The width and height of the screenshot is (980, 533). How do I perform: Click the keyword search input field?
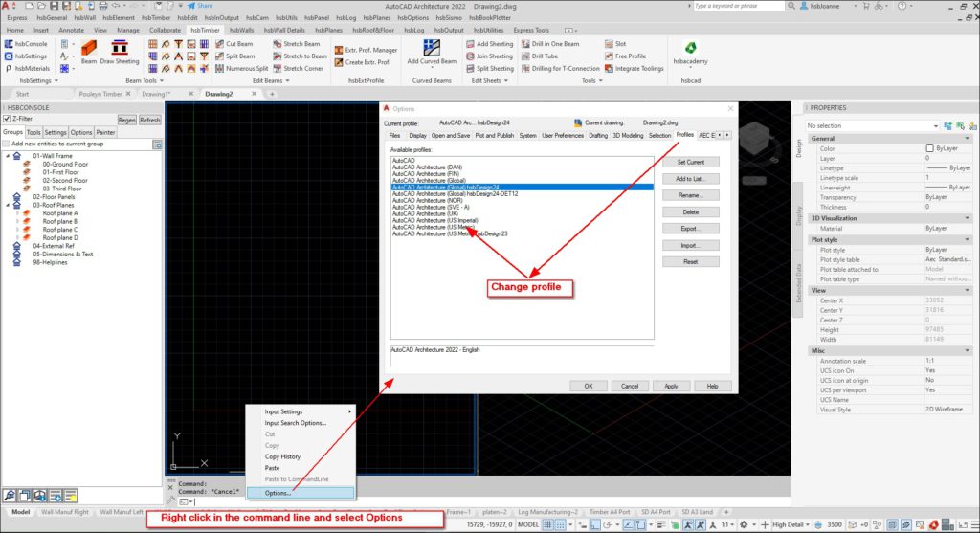(738, 6)
